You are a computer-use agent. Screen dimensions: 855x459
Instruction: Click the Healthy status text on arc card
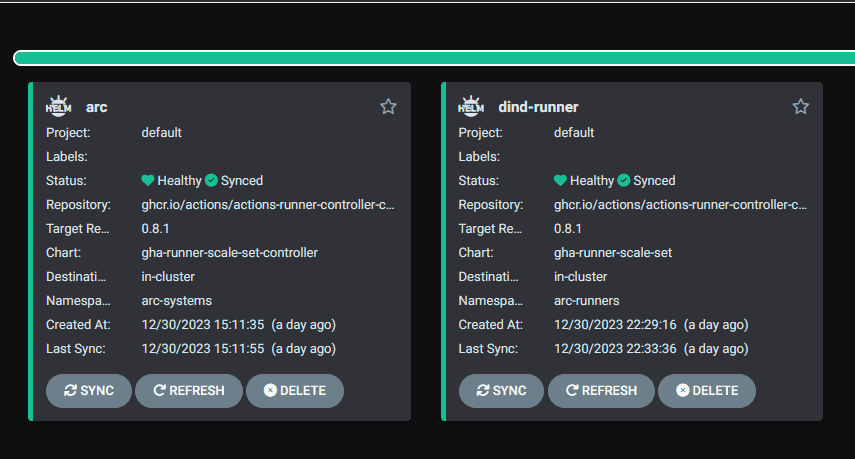click(x=179, y=181)
